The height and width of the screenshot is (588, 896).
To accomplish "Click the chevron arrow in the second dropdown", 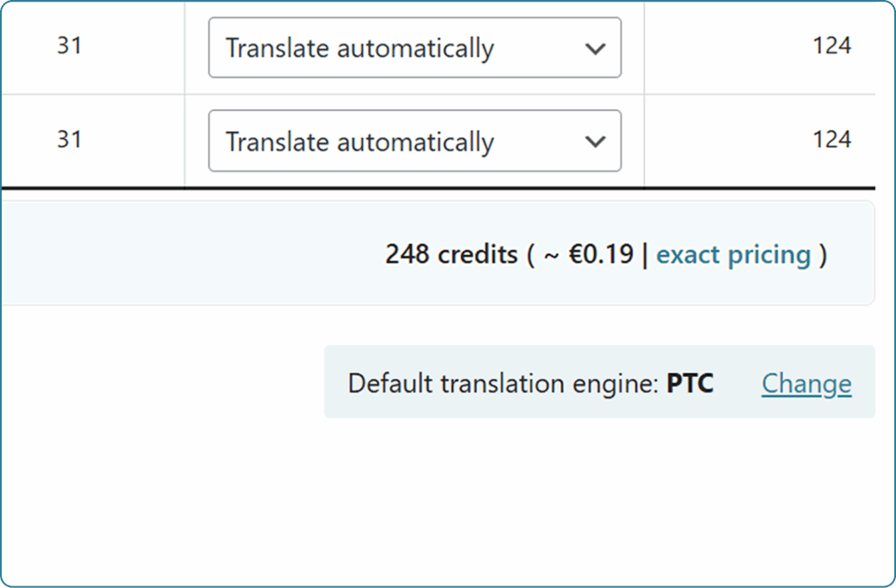I will (595, 142).
